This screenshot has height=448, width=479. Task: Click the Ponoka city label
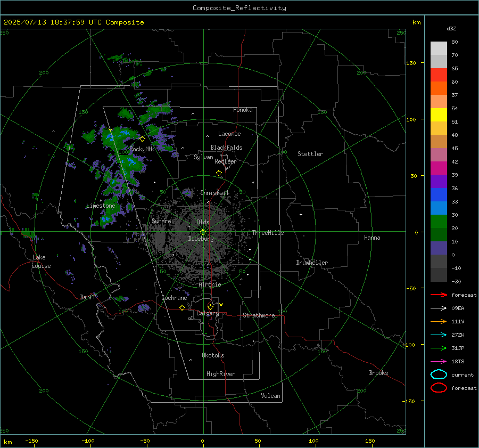tap(243, 110)
